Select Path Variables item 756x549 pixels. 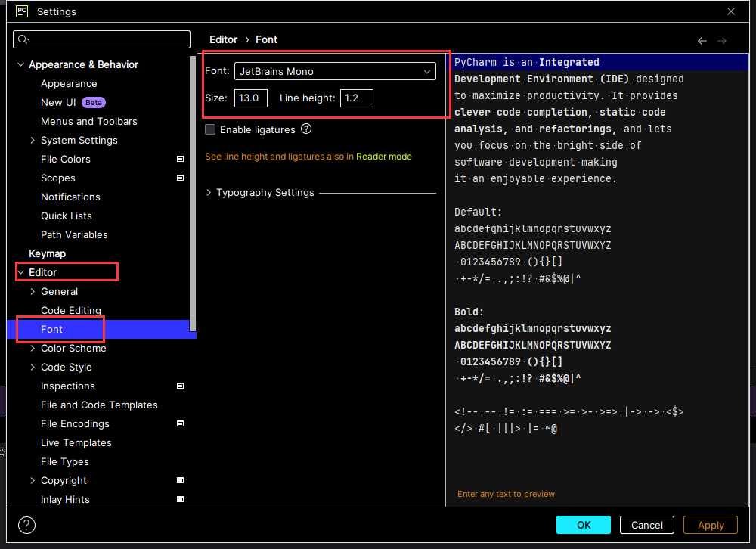tap(74, 234)
